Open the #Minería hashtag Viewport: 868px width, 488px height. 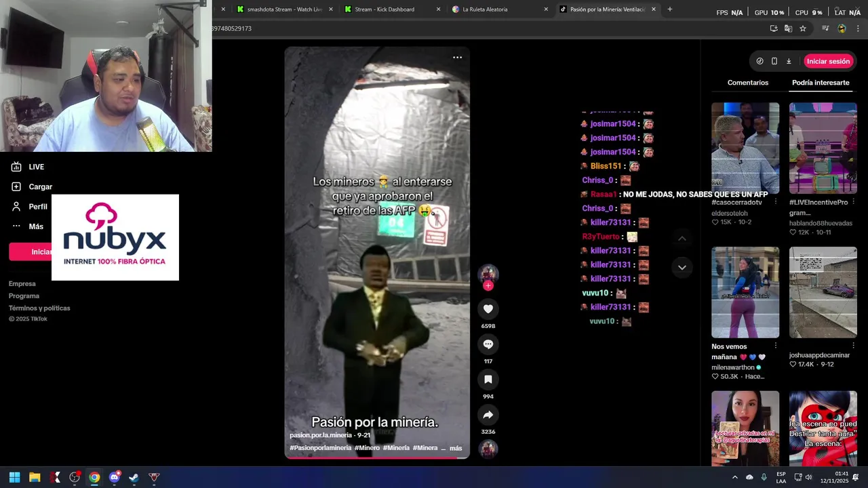396,448
